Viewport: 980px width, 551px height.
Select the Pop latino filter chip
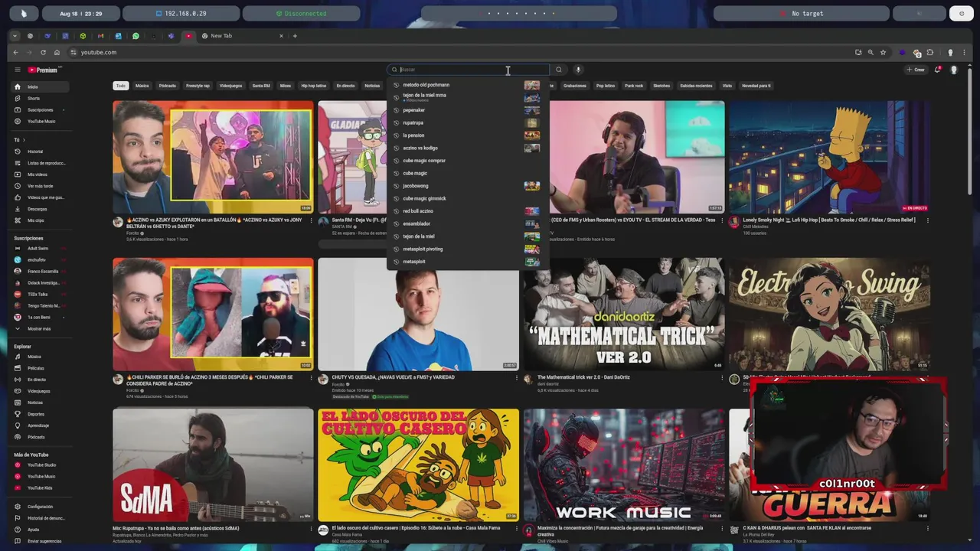606,86
